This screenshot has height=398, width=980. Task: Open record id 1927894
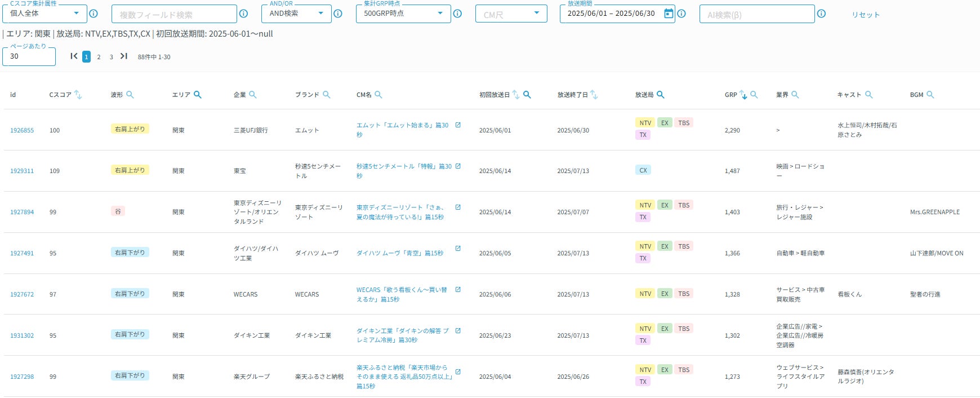pyautogui.click(x=22, y=212)
